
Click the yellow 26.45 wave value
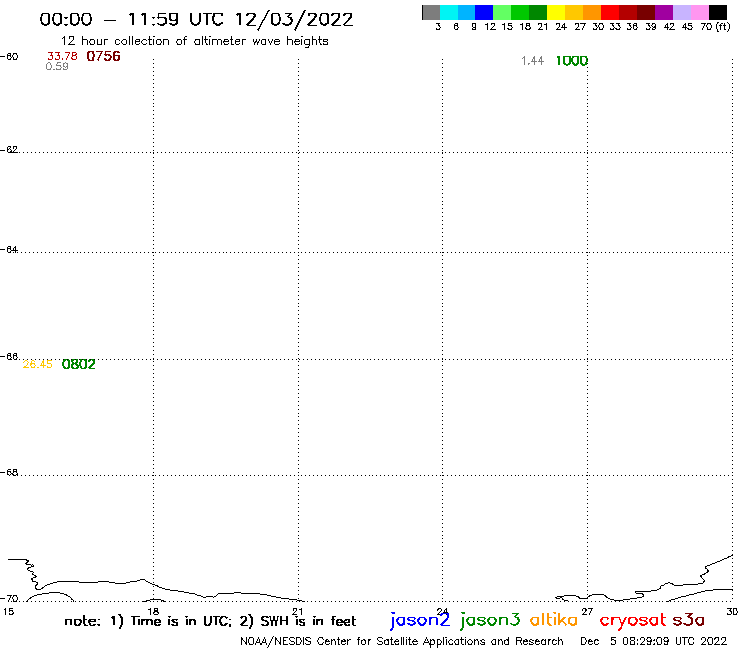38,364
